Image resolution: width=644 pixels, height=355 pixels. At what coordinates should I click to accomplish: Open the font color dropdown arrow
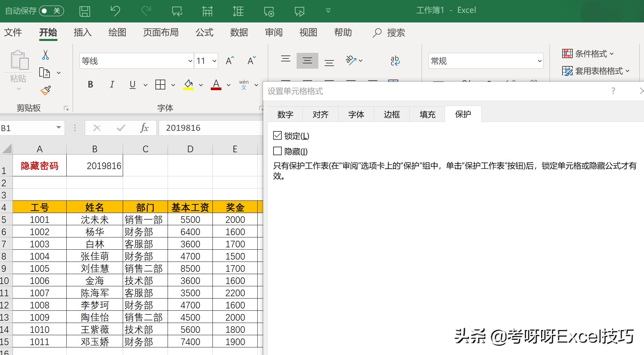point(228,85)
